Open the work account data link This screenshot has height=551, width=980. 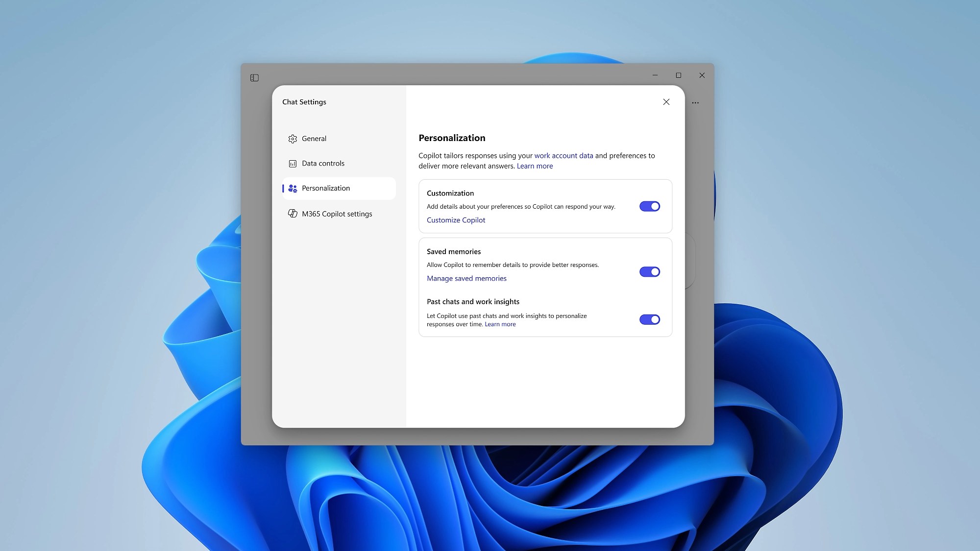[x=563, y=156]
